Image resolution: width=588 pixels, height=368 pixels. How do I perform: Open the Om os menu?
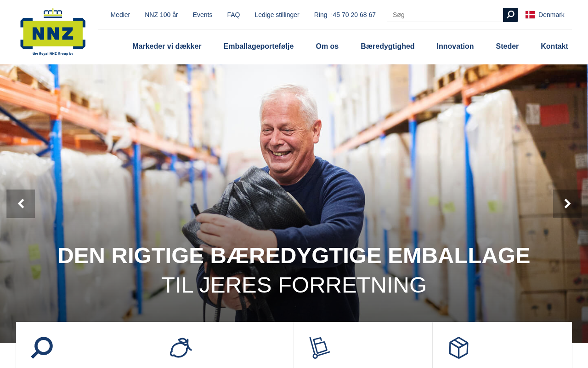327,46
